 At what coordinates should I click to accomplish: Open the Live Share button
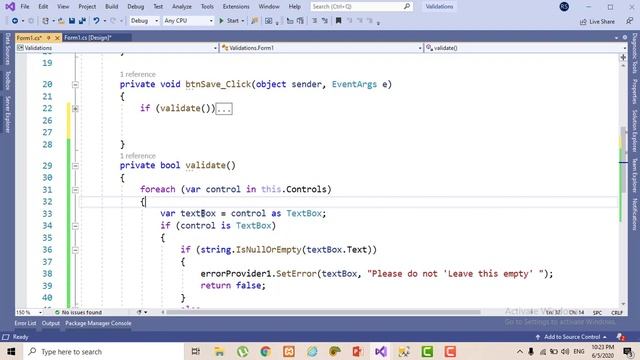pos(597,22)
